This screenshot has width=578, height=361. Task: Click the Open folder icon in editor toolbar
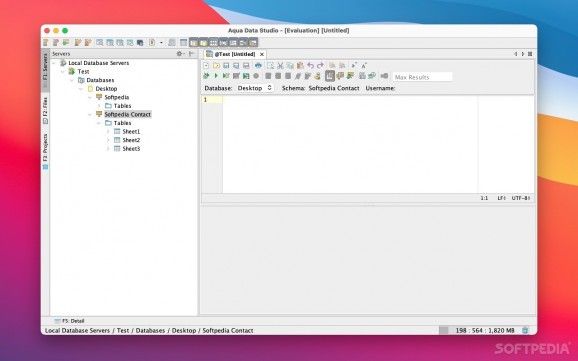pos(216,66)
